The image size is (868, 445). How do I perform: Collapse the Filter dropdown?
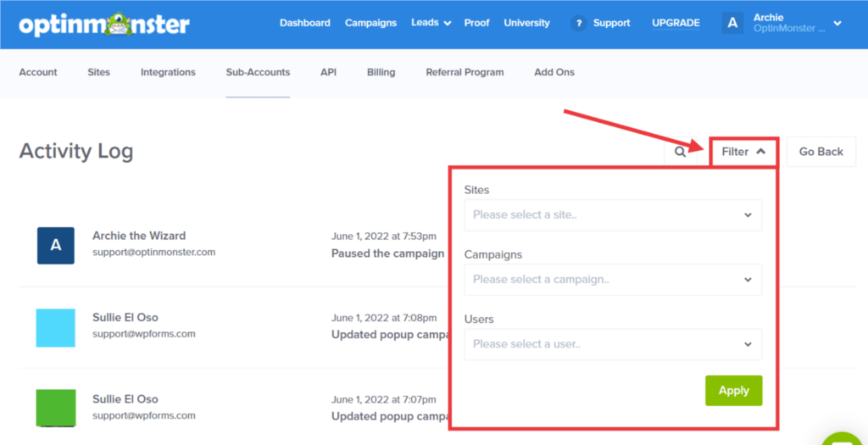click(744, 152)
